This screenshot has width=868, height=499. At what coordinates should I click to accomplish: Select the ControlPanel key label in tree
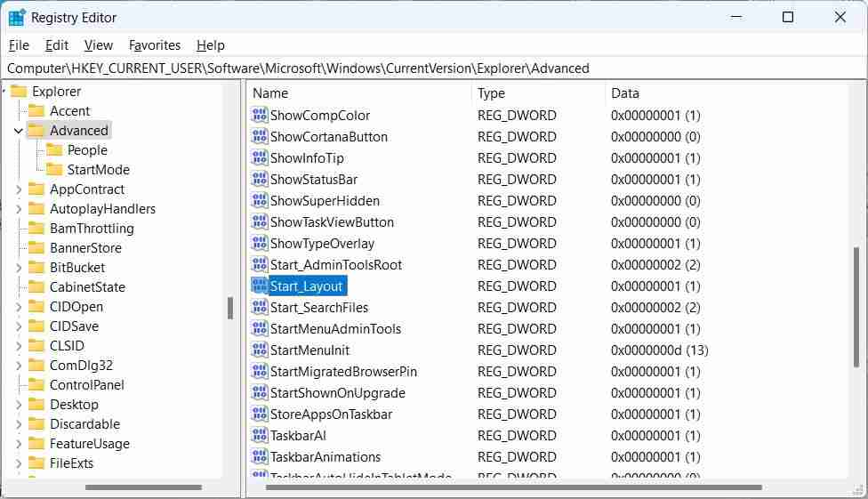click(87, 385)
